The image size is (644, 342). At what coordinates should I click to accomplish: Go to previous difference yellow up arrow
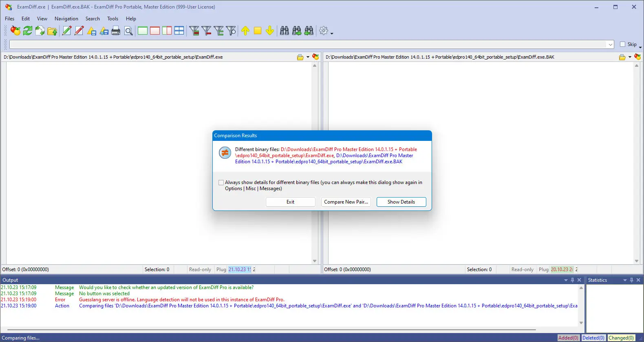click(x=245, y=31)
